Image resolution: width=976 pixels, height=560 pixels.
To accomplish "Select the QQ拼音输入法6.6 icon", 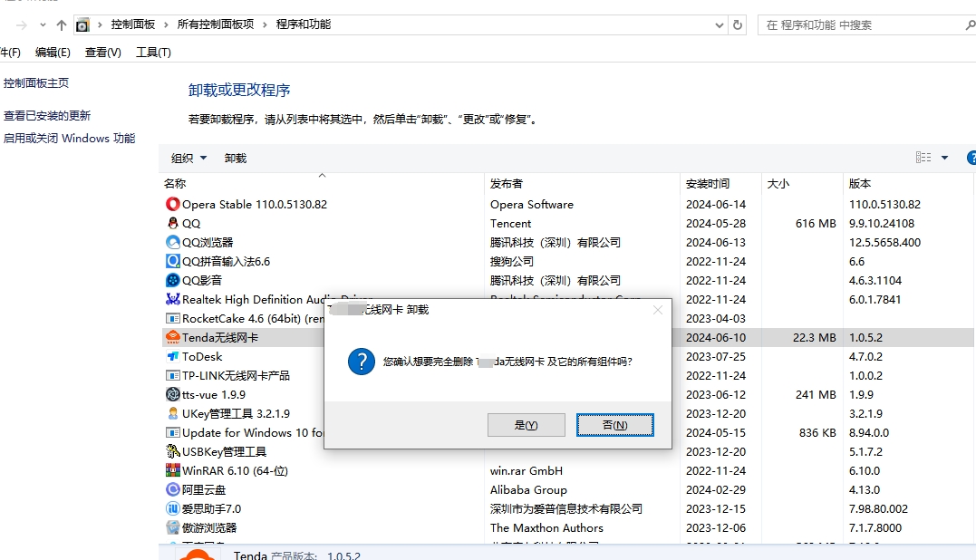I will coord(172,261).
